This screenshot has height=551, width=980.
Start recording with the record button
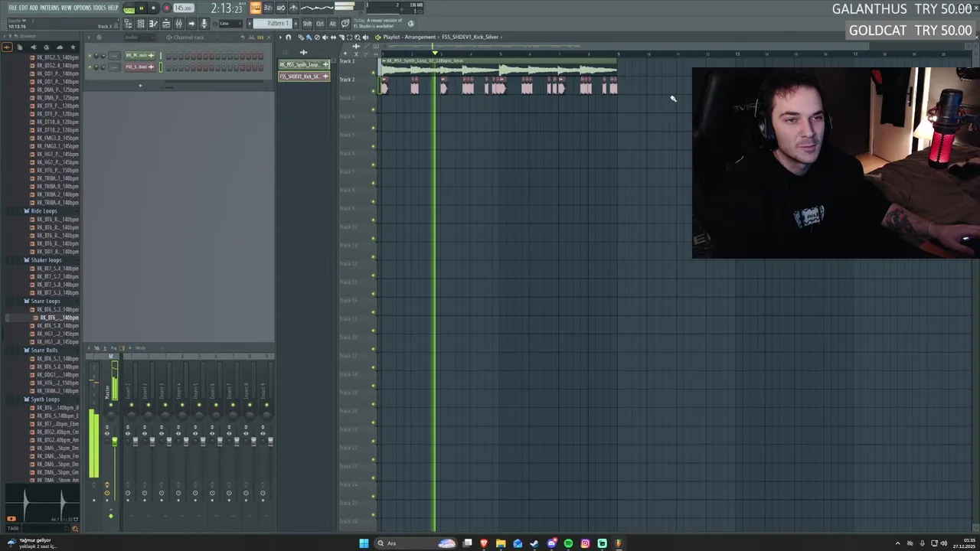click(166, 8)
